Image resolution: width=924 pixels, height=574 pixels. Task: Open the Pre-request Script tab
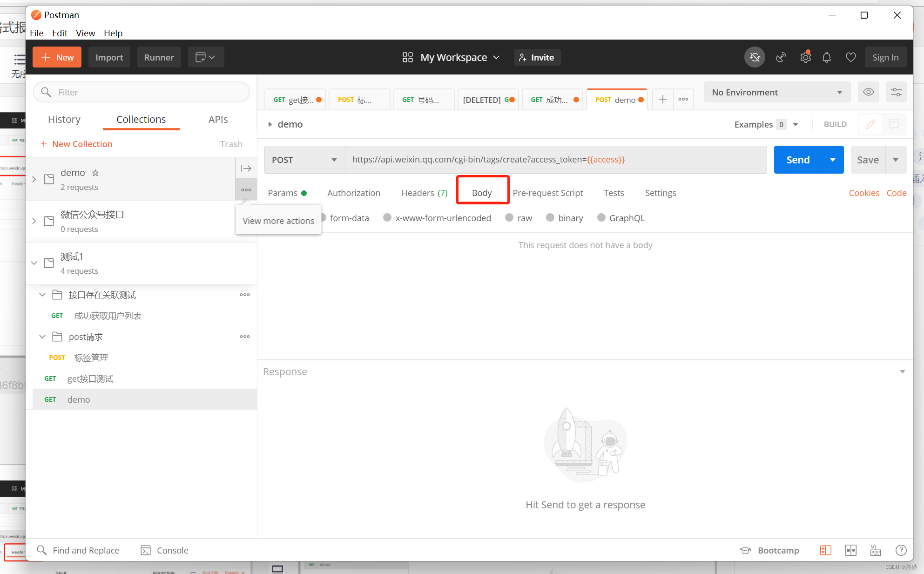[x=547, y=193]
